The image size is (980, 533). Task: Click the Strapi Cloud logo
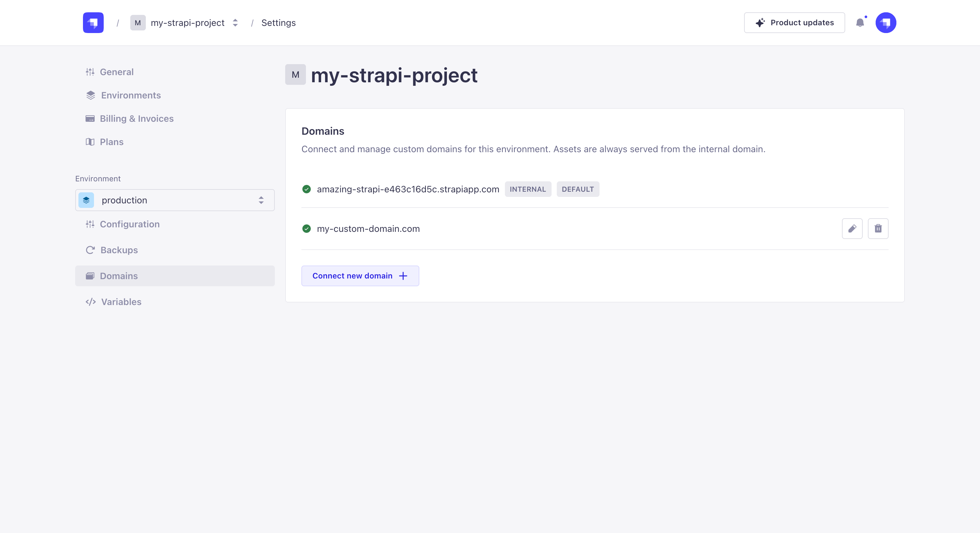93,23
